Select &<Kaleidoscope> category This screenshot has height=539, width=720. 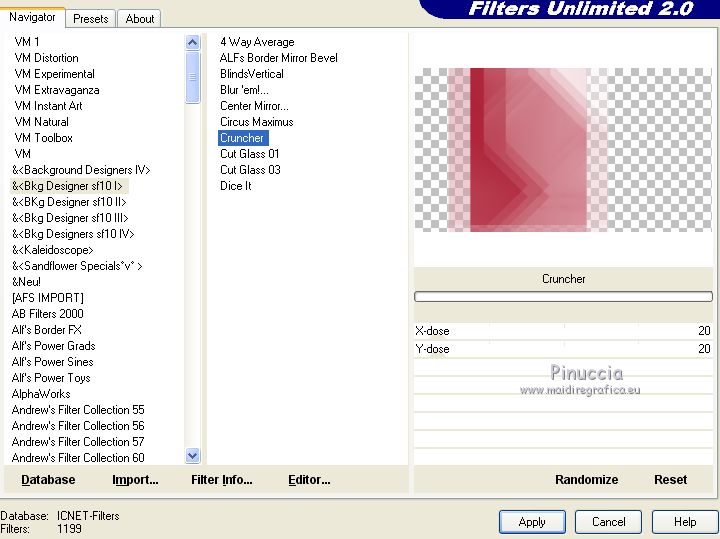[52, 250]
